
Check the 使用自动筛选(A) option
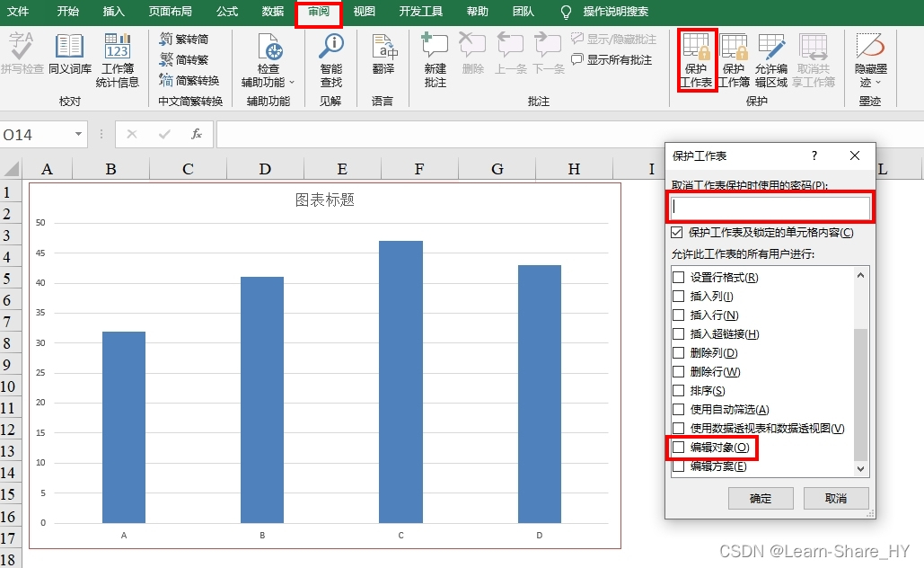[679, 409]
